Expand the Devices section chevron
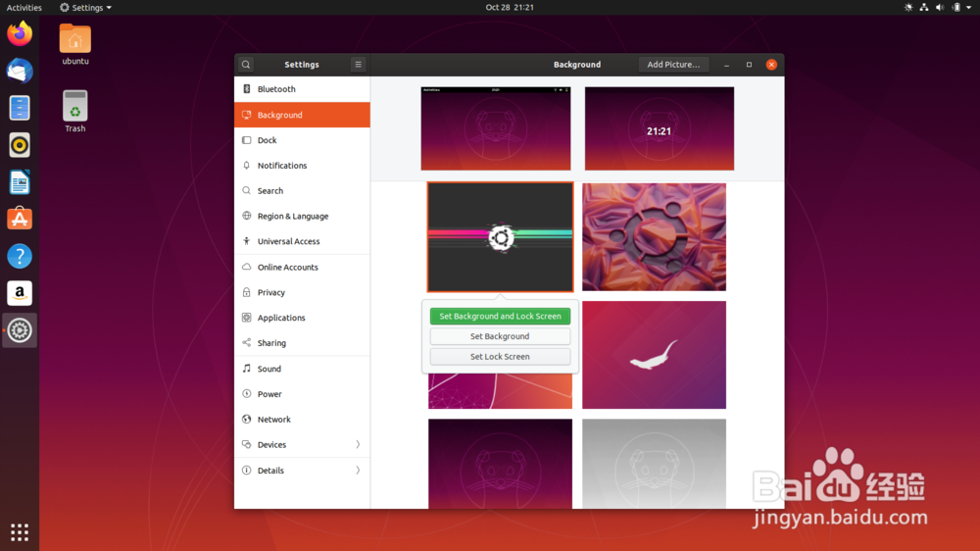Viewport: 980px width, 551px height. pyautogui.click(x=358, y=445)
